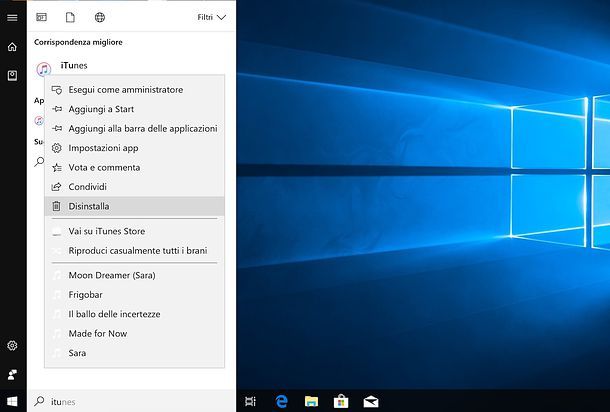Filter search results by apps icon

pos(41,17)
